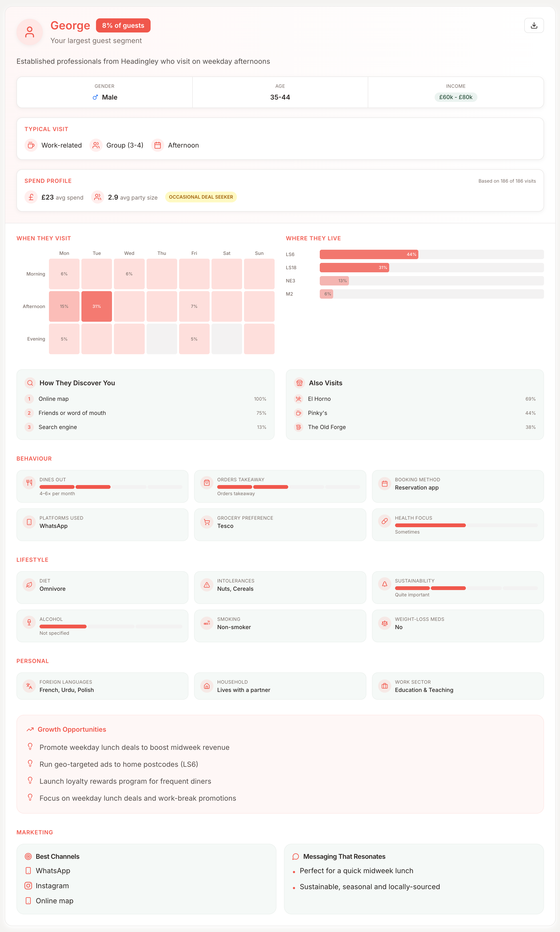Select Online map discovery item
Screen dimensions: 560x932
[54, 399]
